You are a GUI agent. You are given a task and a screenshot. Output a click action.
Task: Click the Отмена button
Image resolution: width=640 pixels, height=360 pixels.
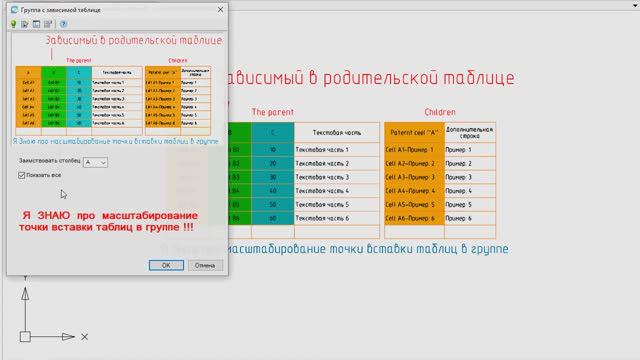coord(205,265)
